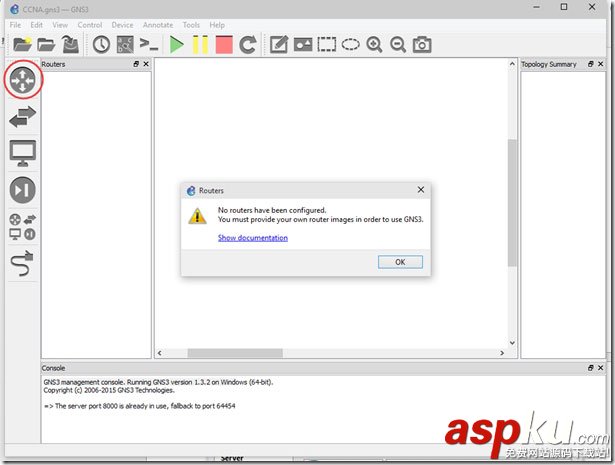Draw an ellipse tool

click(350, 44)
